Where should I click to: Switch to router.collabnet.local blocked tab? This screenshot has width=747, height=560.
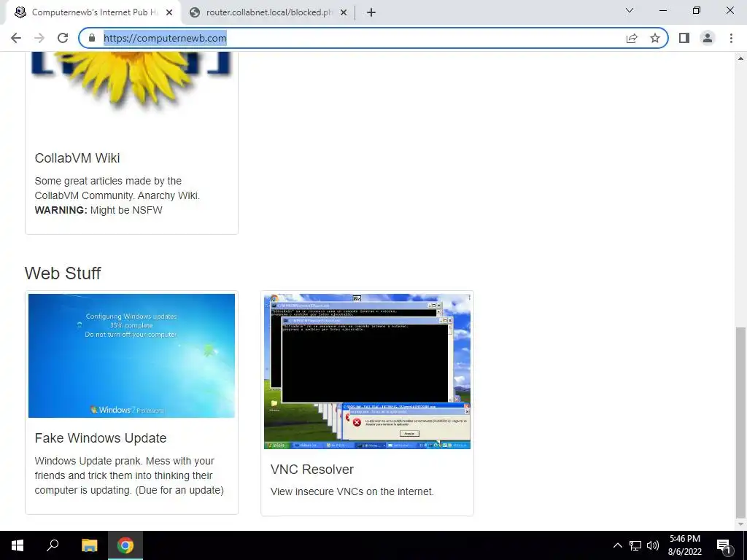[268, 12]
